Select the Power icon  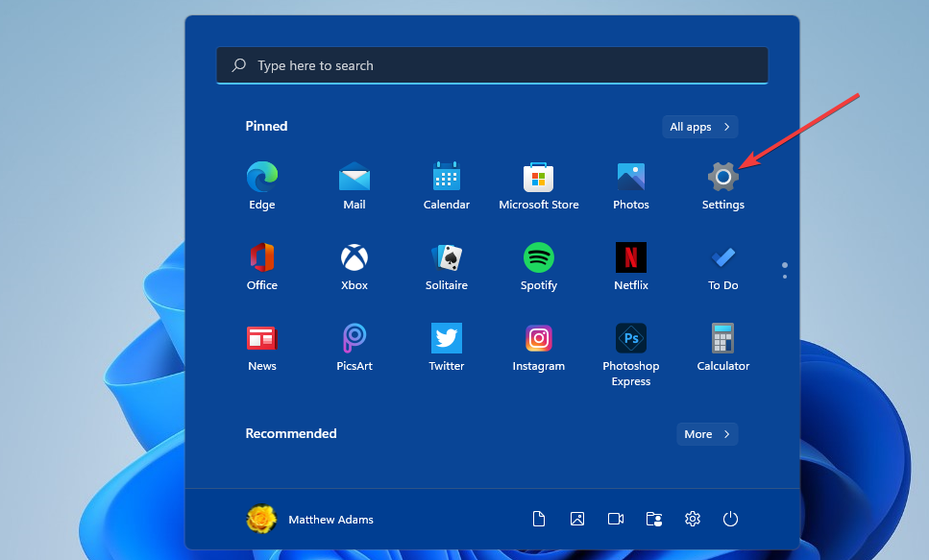click(730, 519)
